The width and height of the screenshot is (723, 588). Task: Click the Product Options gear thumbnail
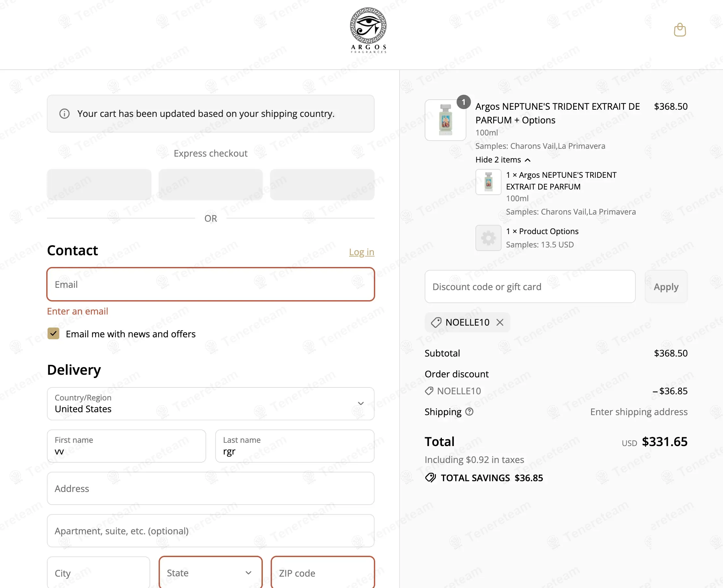coord(488,238)
